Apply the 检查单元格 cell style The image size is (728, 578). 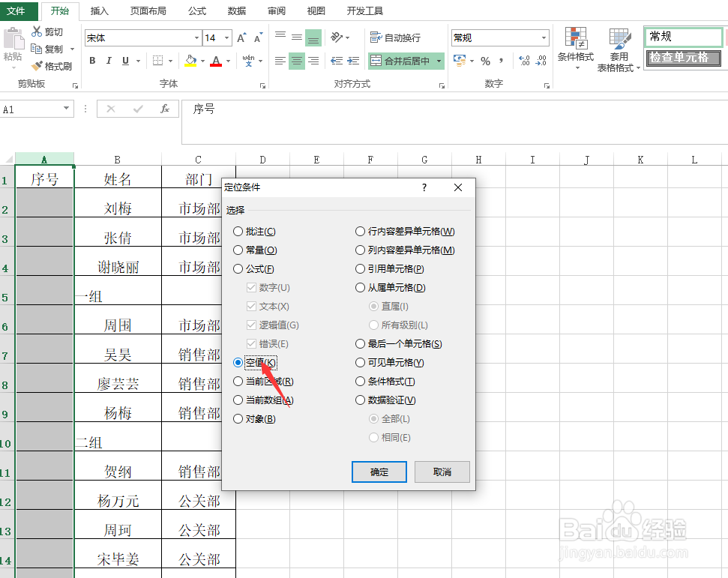point(684,58)
